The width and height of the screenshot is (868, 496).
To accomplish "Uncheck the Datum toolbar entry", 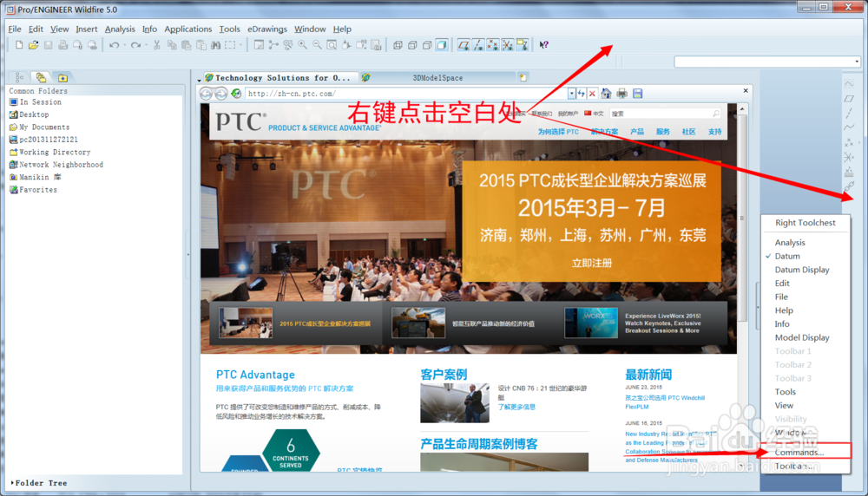I will [787, 256].
